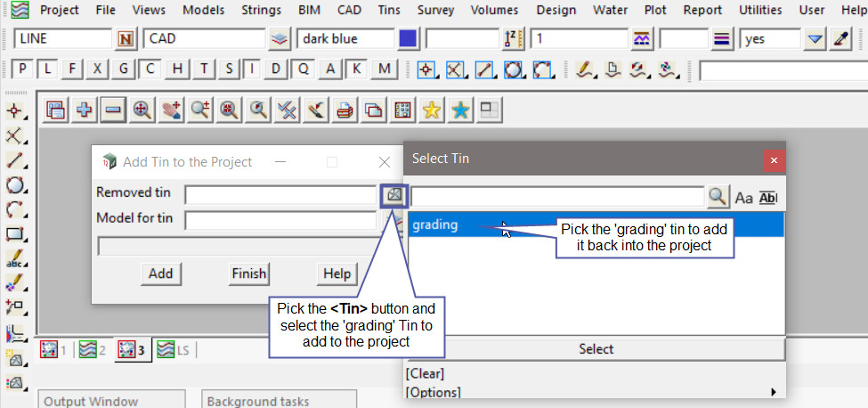The image size is (868, 408).
Task: Toggle the 'L' lines snap
Action: pyautogui.click(x=48, y=69)
